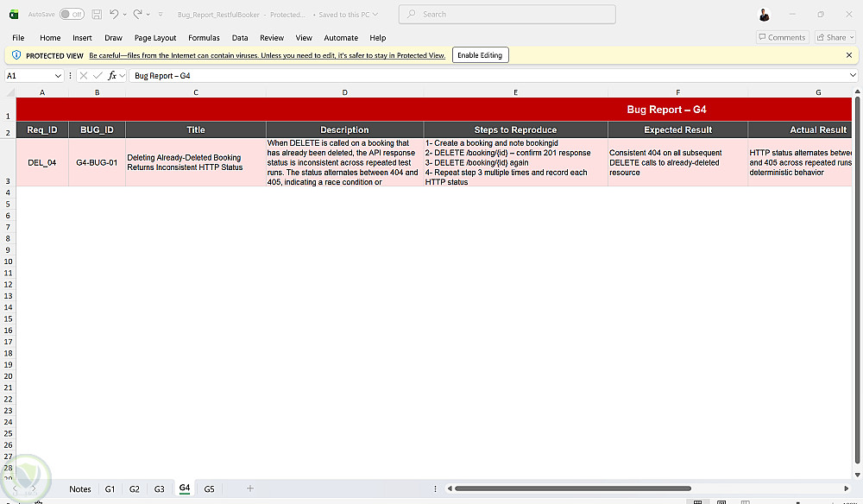Select the DEL_04 cell

pos(42,162)
